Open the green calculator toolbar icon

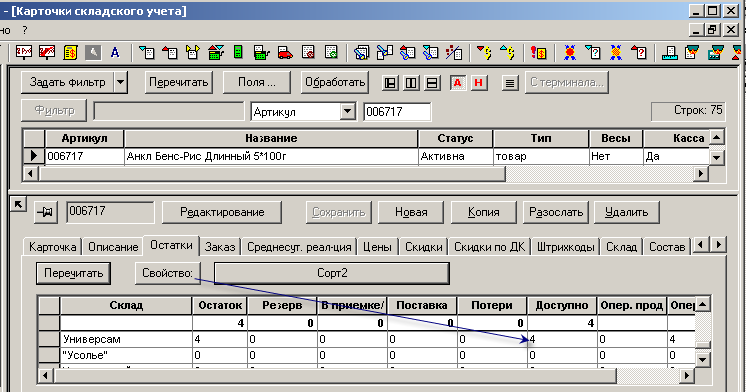tap(238, 52)
